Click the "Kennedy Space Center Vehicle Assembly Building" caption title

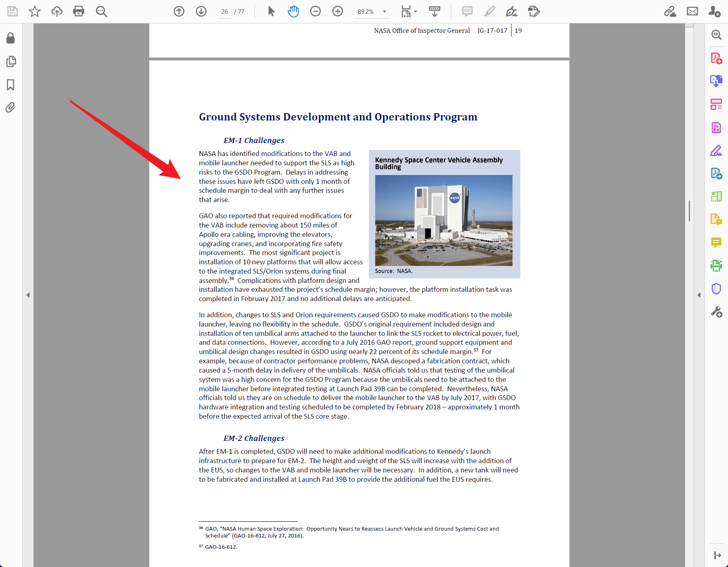439,163
